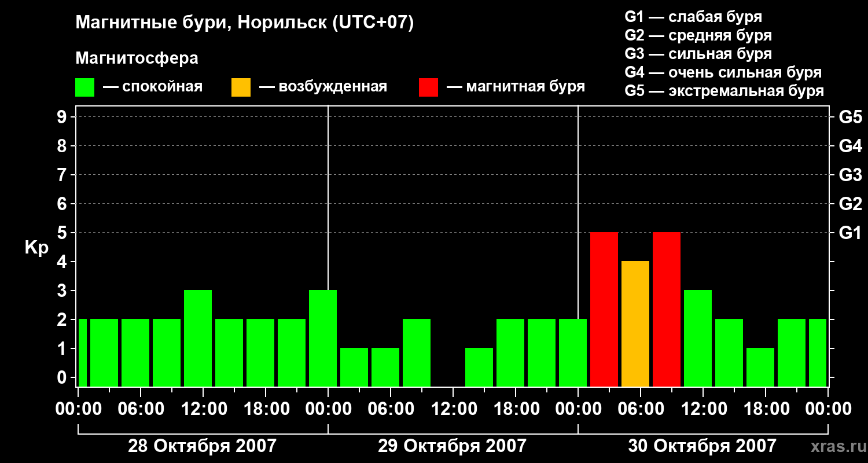Viewport: 868px width, 463px height.
Task: Click the red Kp 5 bar after 06:00 on 30 October
Action: 667,309
